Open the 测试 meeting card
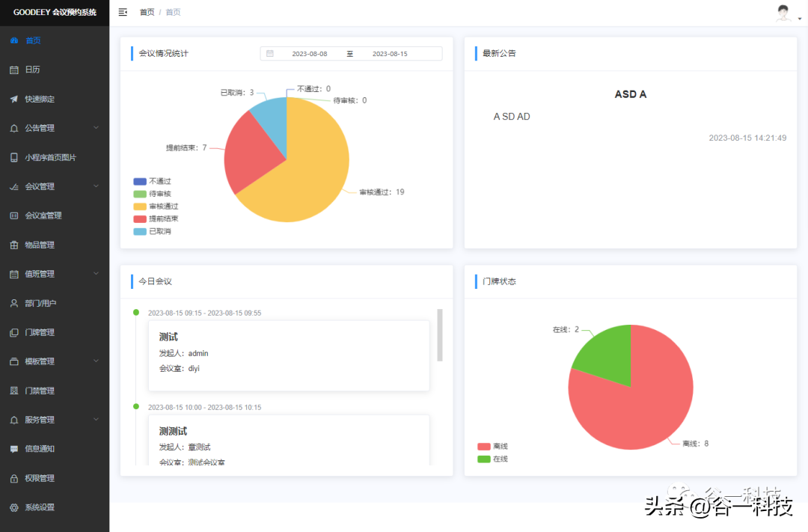 [289, 355]
